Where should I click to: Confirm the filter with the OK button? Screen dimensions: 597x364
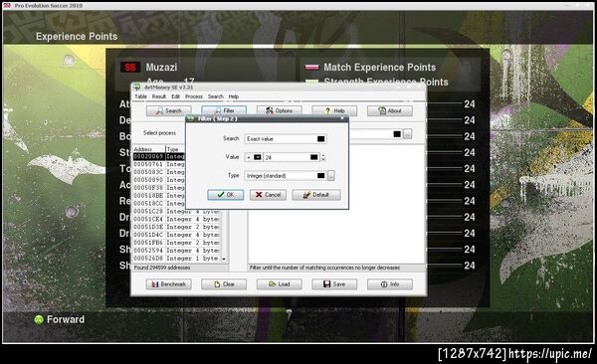(226, 195)
